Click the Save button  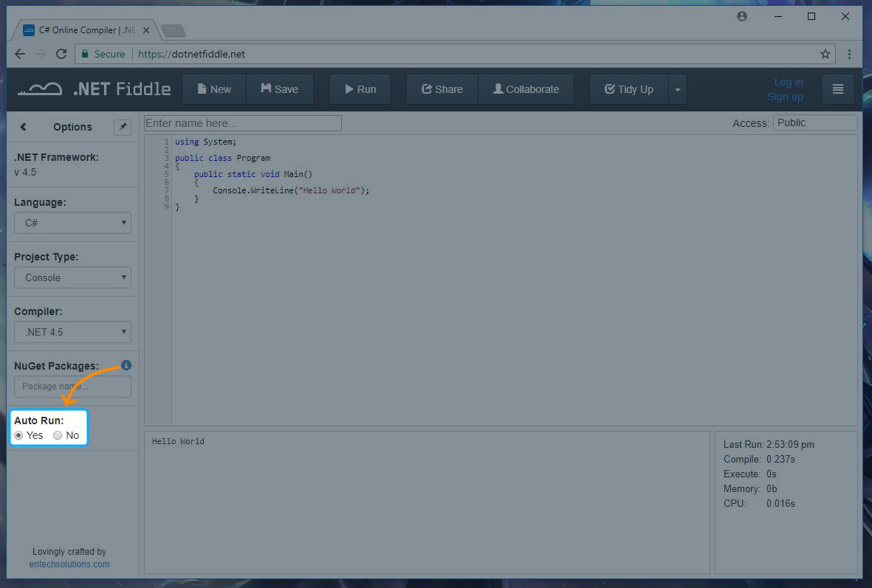pos(279,89)
